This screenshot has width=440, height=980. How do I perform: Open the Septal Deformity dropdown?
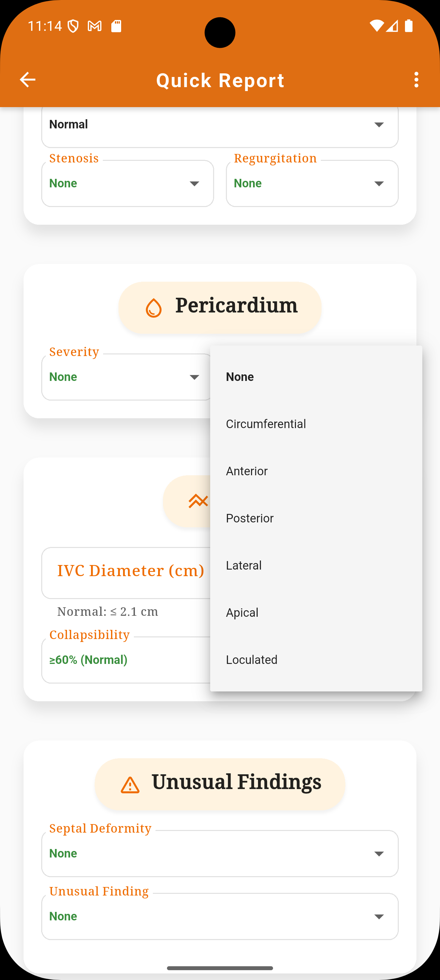click(x=220, y=853)
